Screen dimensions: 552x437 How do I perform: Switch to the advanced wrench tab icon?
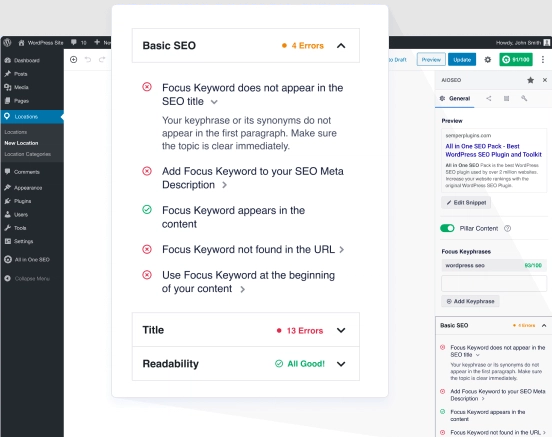tap(524, 98)
